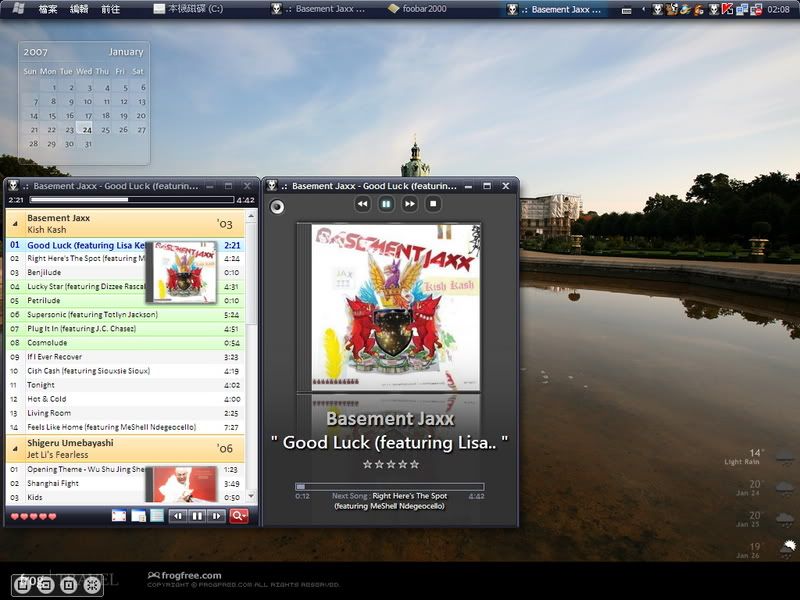The height and width of the screenshot is (600, 800).
Task: Click the round volume knob in album art window
Action: coord(277,207)
